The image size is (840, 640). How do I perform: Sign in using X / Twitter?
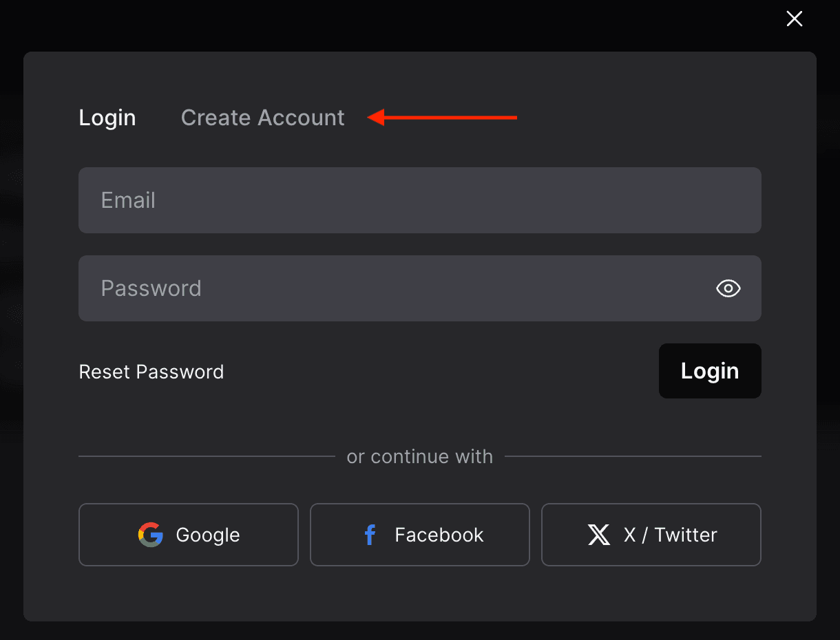click(x=651, y=534)
